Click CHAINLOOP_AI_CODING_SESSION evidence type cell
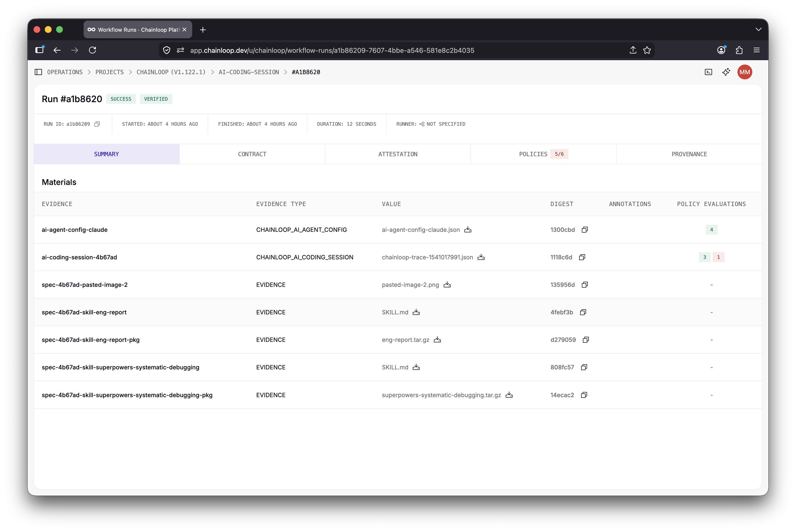The height and width of the screenshot is (532, 796). click(305, 257)
